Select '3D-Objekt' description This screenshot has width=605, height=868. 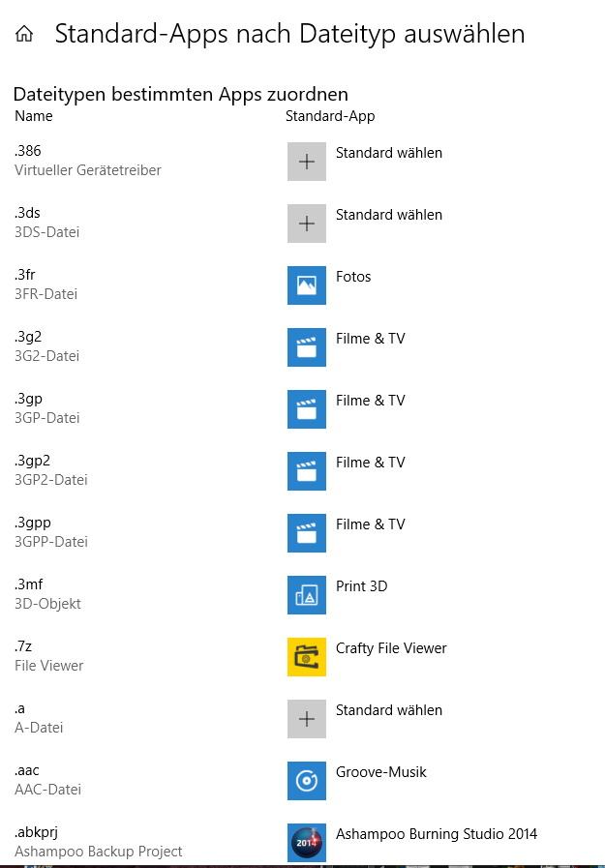coord(47,605)
